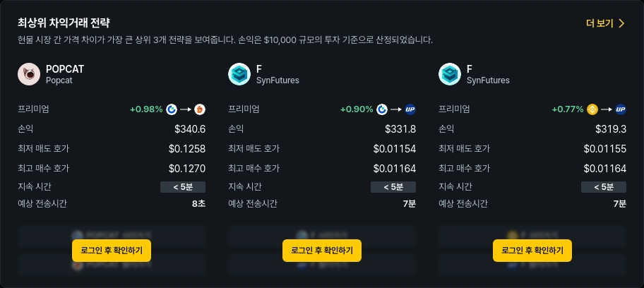Click SynFutures logo in the +0.90% premium card
644x288 pixels.
pyautogui.click(x=239, y=74)
